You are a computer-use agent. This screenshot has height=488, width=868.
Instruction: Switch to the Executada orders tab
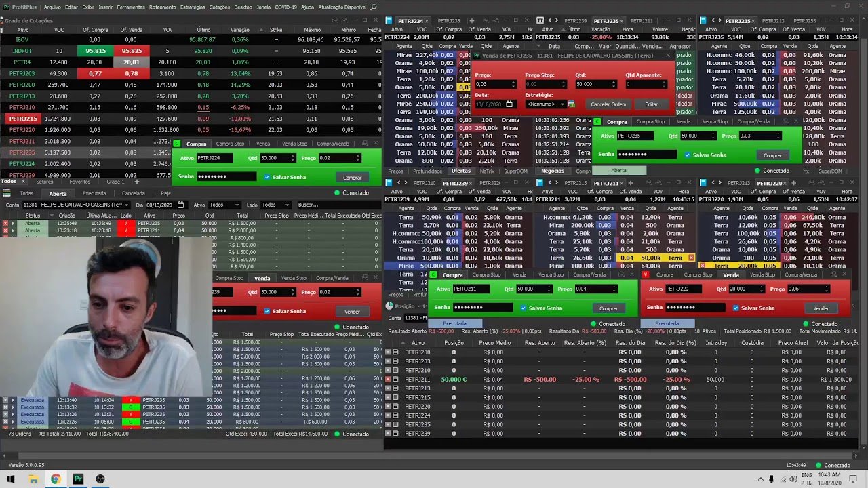coord(94,193)
